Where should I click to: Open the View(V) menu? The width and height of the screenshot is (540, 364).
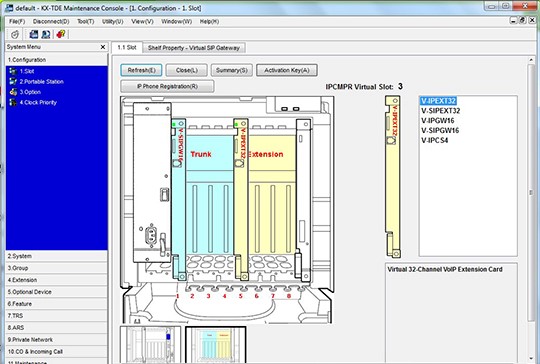(142, 21)
